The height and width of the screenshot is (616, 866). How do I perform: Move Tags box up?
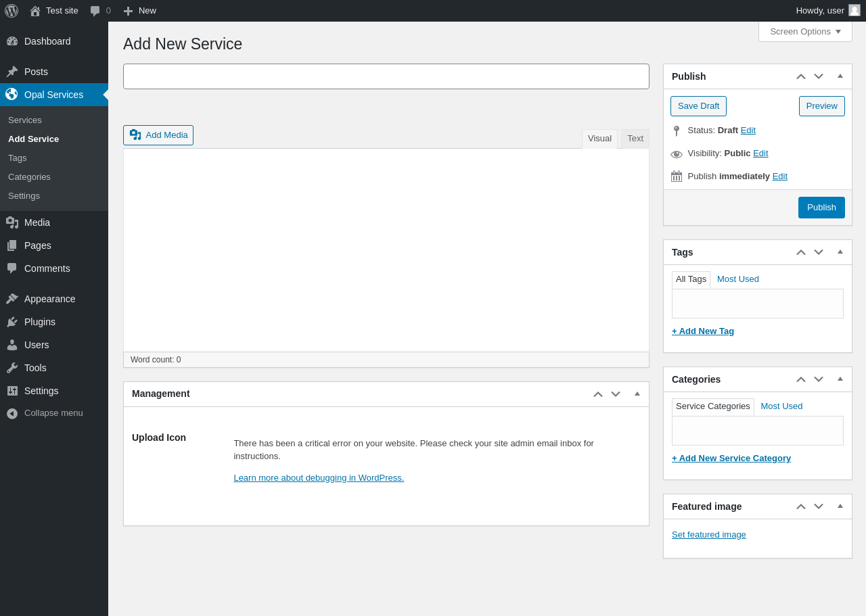pyautogui.click(x=801, y=252)
